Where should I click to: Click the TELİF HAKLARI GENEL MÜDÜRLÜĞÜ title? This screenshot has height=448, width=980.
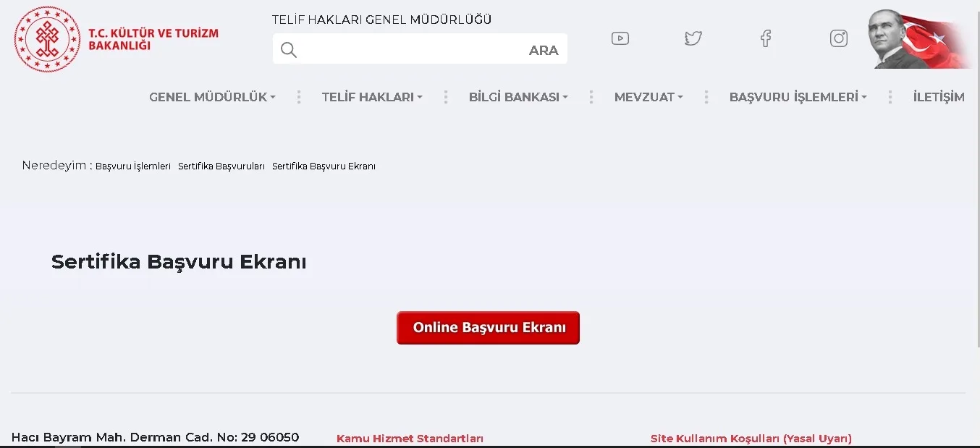(x=382, y=20)
